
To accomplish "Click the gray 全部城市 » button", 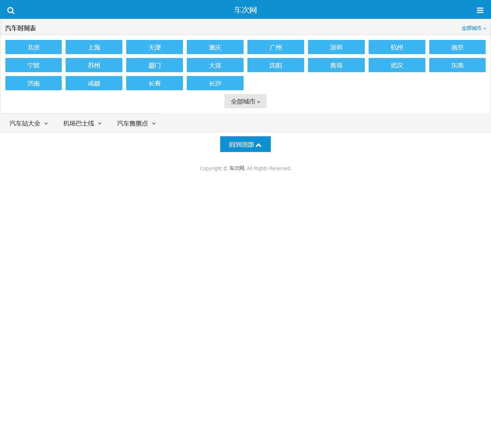I will point(245,101).
